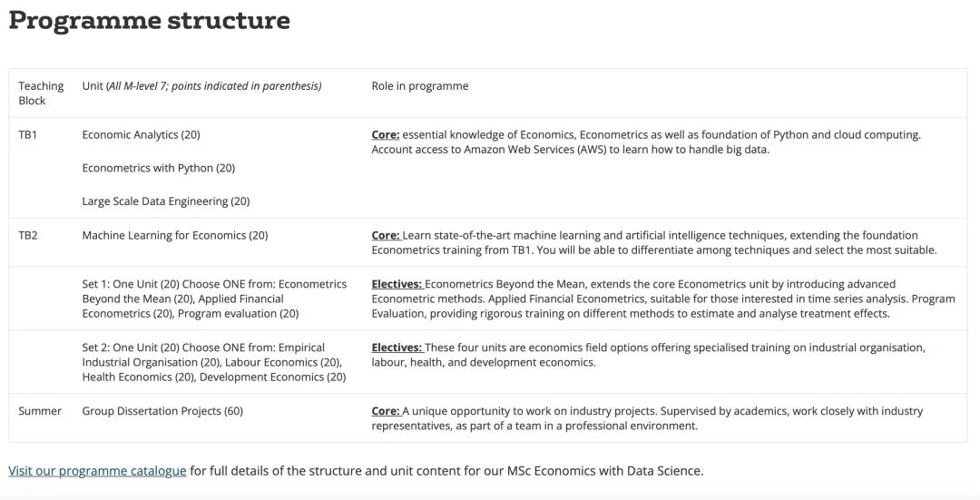The image size is (980, 500).
Task: Click the Set 1 elective units cell
Action: [x=214, y=299]
